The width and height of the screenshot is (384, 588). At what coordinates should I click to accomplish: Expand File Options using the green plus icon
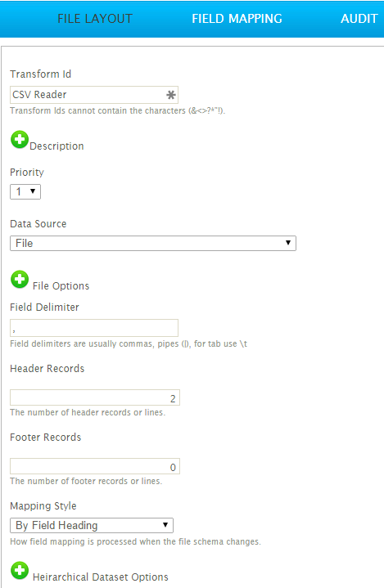[20, 280]
